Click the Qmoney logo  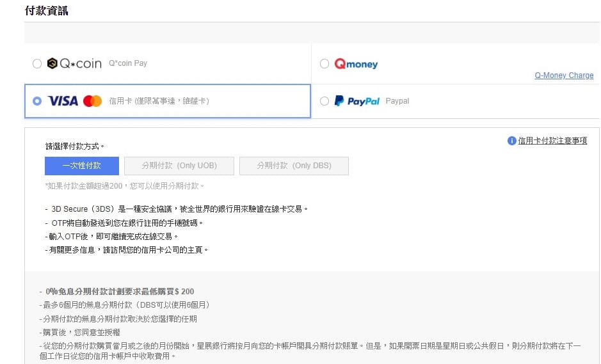pyautogui.click(x=357, y=64)
